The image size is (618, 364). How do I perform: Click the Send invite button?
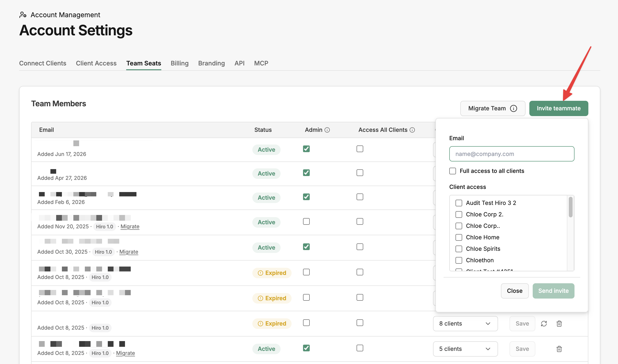click(553, 291)
